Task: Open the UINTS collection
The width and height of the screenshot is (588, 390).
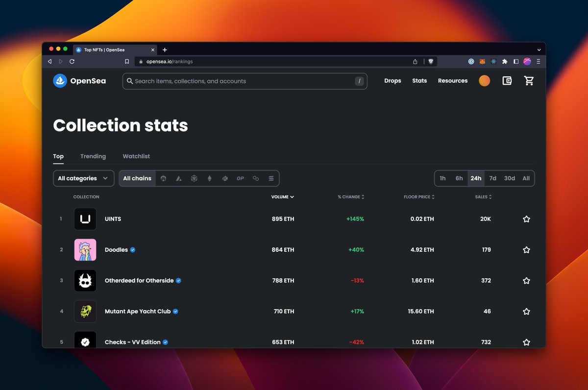Action: [x=113, y=219]
